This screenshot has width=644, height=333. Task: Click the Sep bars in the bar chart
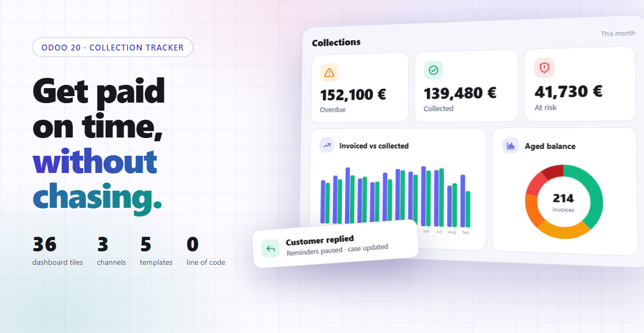pos(465,201)
